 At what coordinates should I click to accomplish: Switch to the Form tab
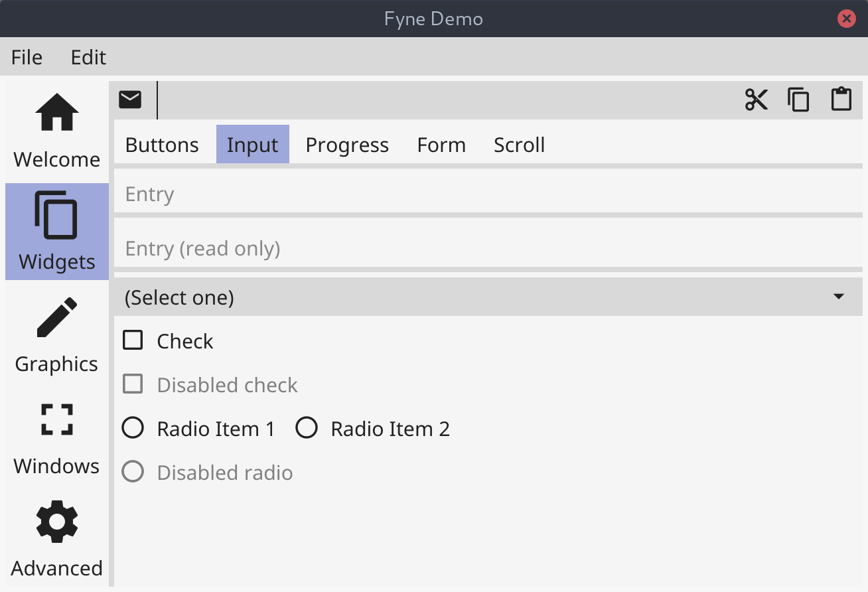click(x=441, y=145)
